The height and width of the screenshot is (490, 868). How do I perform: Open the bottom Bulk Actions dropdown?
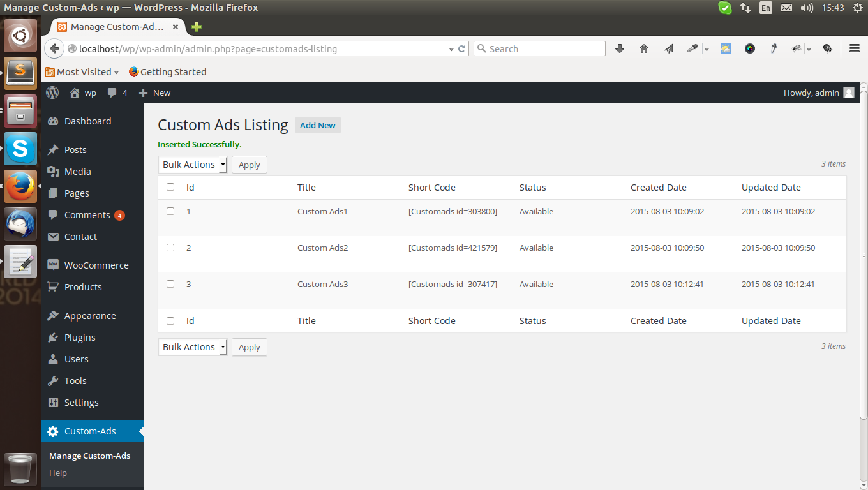193,347
